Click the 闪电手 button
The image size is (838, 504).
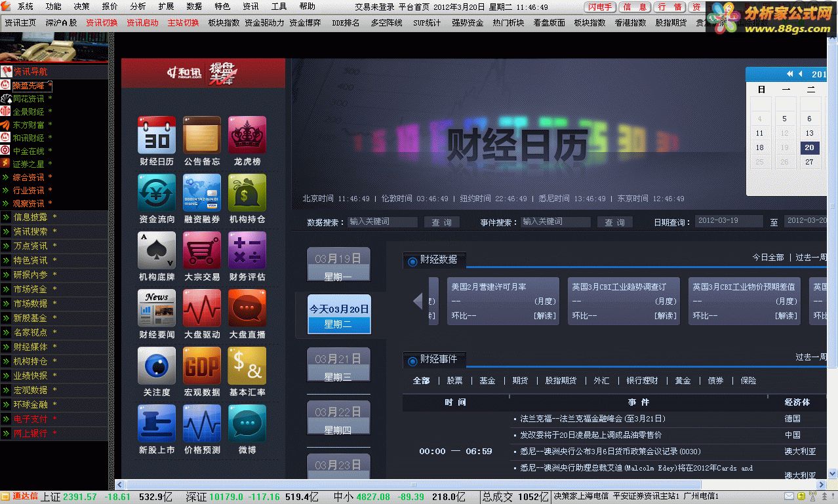click(x=600, y=7)
